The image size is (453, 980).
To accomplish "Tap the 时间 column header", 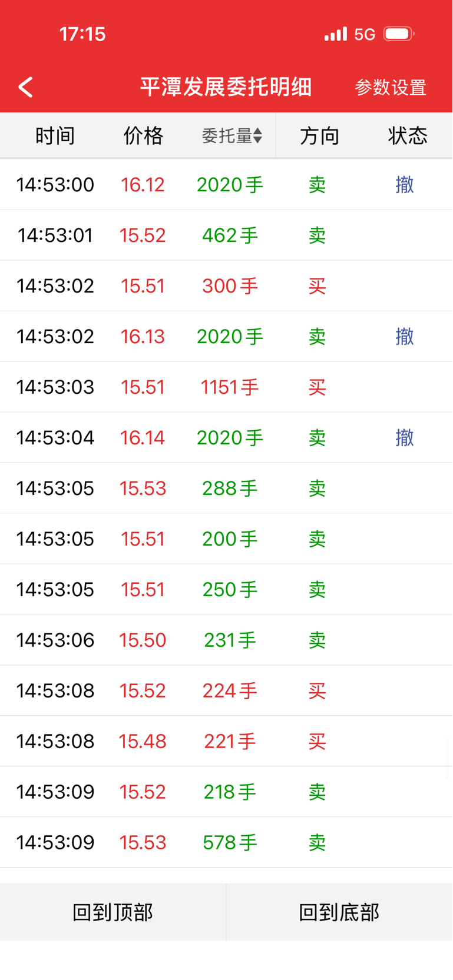I will click(x=55, y=136).
